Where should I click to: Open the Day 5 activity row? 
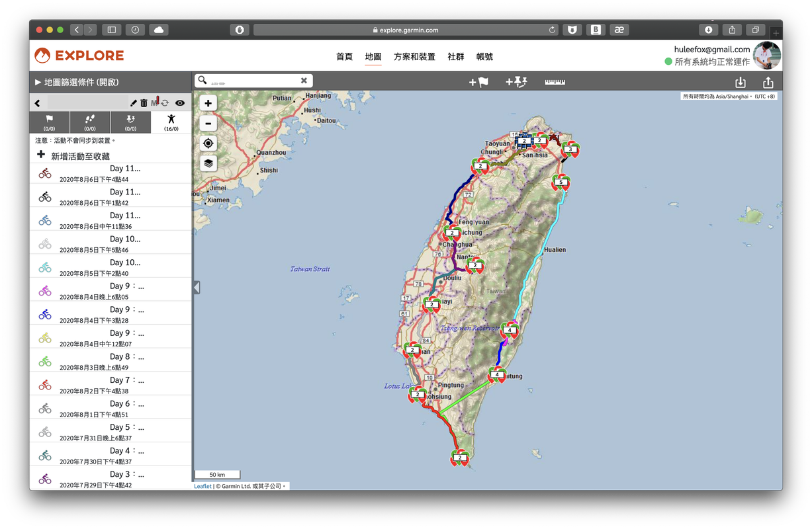pyautogui.click(x=111, y=432)
